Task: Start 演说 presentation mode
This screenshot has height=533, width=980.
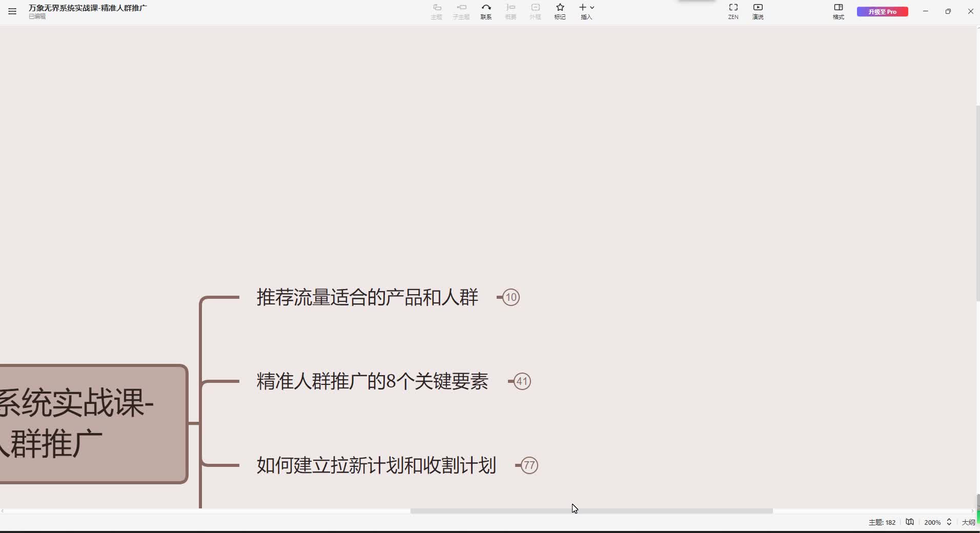Action: (x=758, y=11)
